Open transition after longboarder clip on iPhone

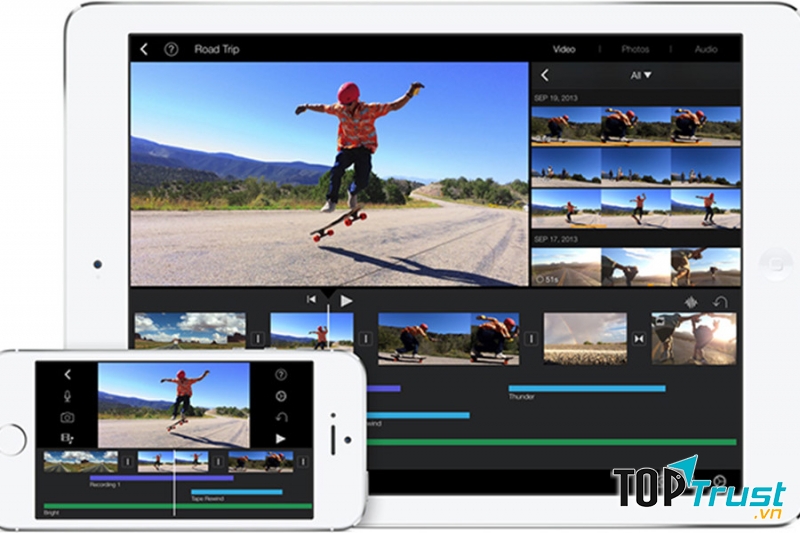coord(303,462)
